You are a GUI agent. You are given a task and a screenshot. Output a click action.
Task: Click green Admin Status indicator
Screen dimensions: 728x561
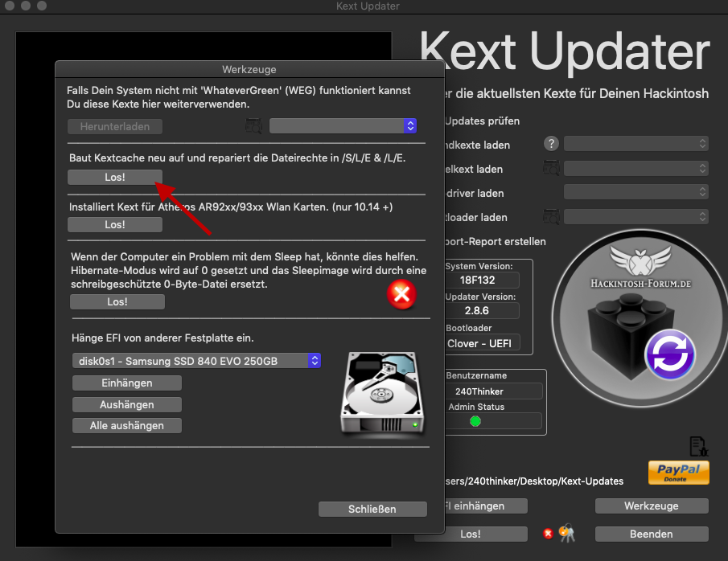click(475, 421)
